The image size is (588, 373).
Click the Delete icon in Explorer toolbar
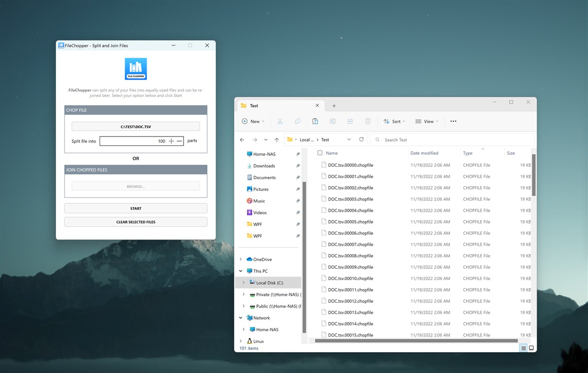click(x=367, y=121)
